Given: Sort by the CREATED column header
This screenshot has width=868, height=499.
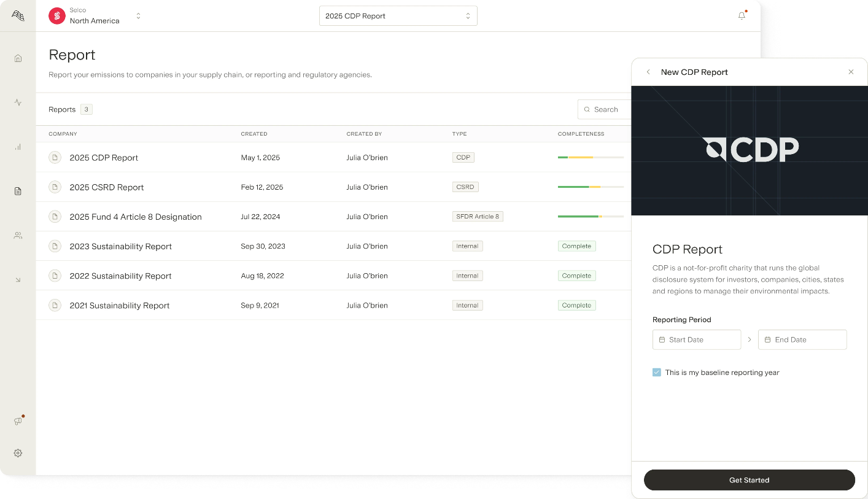Looking at the screenshot, I should click(254, 134).
